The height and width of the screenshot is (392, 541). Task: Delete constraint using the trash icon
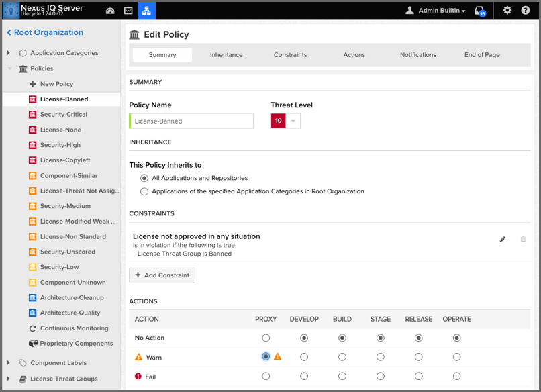pyautogui.click(x=524, y=240)
